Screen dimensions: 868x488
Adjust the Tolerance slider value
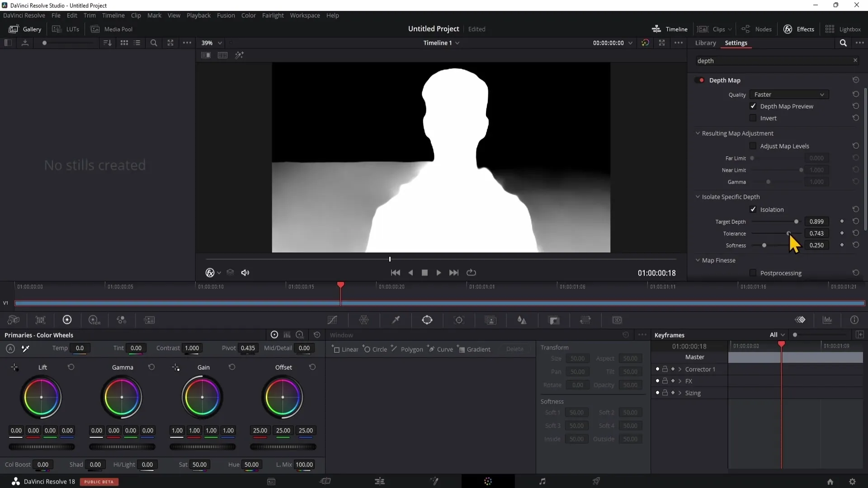(x=789, y=233)
